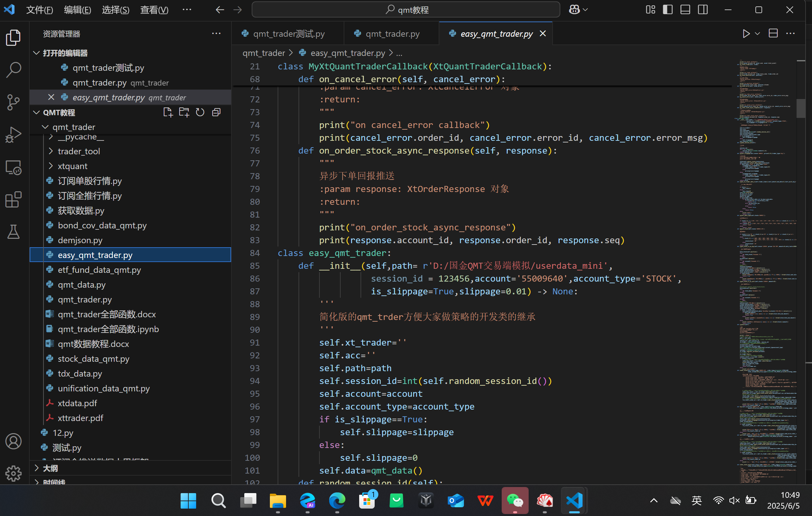
Task: Switch to qmt_trader.py tab
Action: point(392,34)
